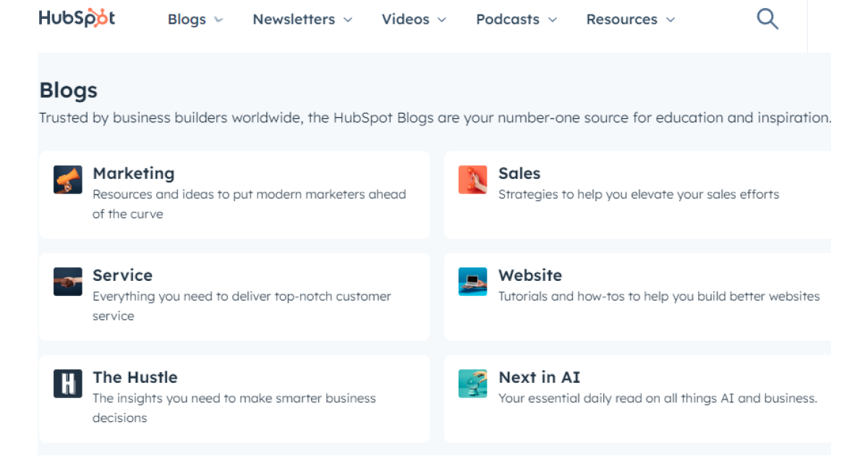Click the Next in AI icon
Screen dimensions: 868x456
[x=473, y=384]
